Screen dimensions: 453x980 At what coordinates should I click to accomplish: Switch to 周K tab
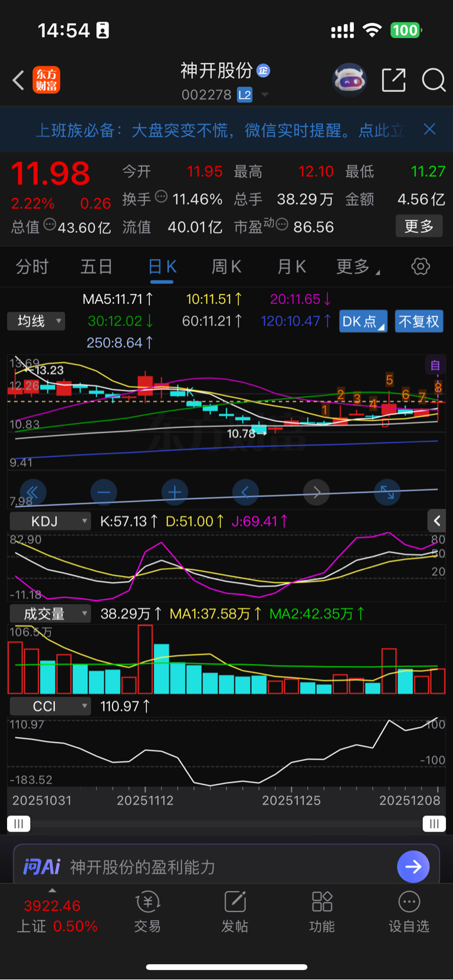click(226, 267)
